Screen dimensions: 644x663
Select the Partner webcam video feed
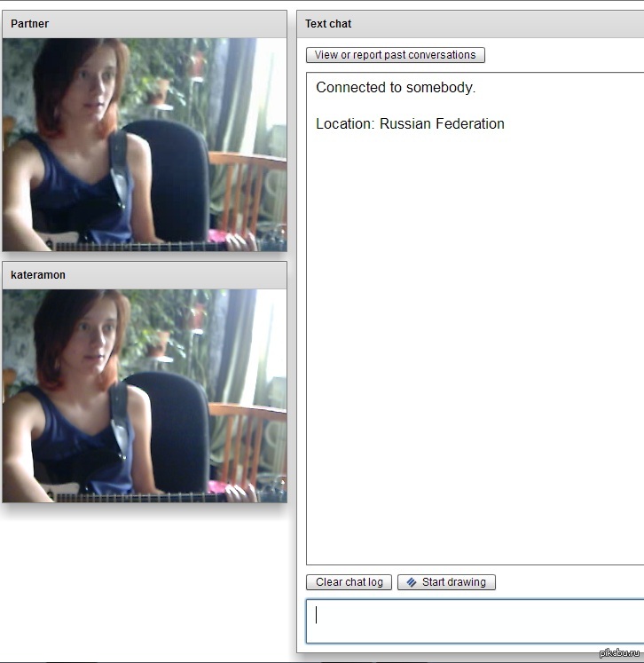(x=145, y=145)
